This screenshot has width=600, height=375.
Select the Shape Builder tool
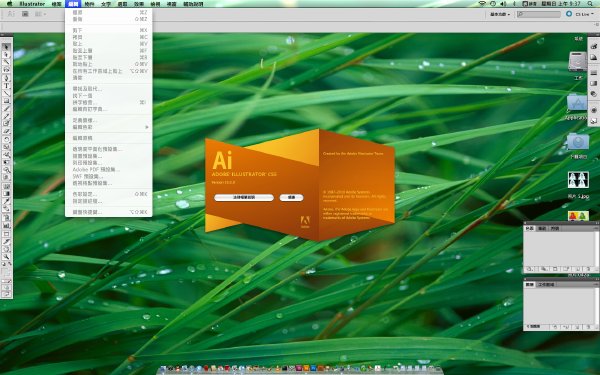[x=6, y=170]
